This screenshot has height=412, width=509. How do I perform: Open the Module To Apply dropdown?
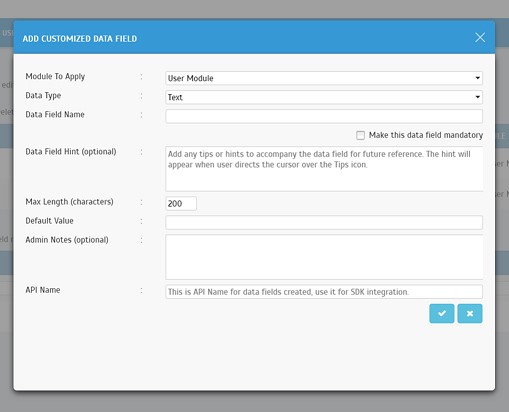(324, 78)
